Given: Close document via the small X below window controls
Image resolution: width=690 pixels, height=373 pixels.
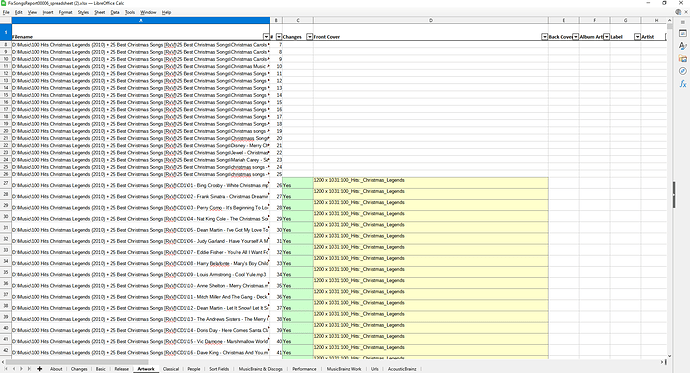Looking at the screenshot, I should click(686, 12).
